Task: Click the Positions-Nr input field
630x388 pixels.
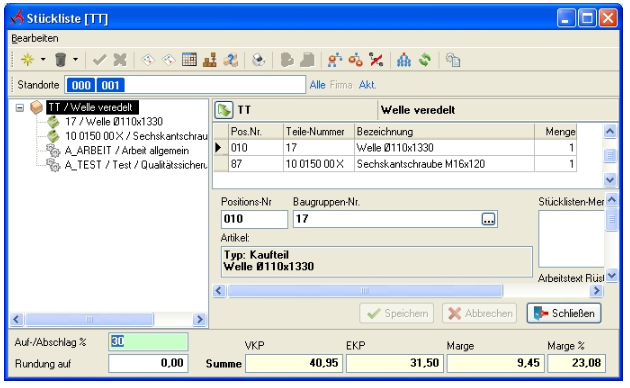Action: coord(254,219)
